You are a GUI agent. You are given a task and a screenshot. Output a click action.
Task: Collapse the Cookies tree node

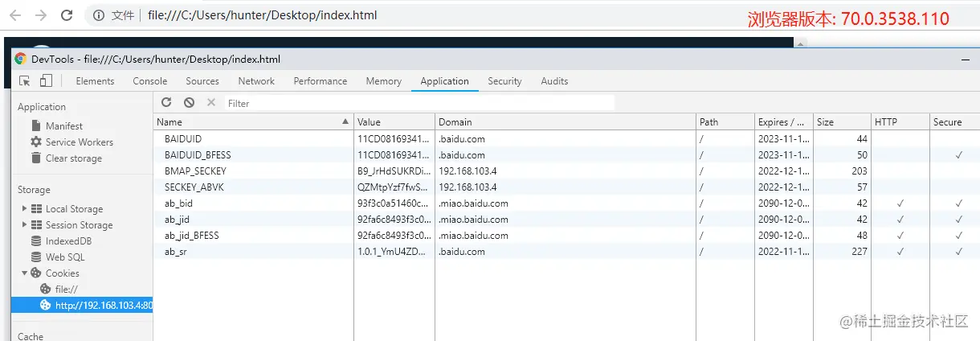pyautogui.click(x=25, y=273)
